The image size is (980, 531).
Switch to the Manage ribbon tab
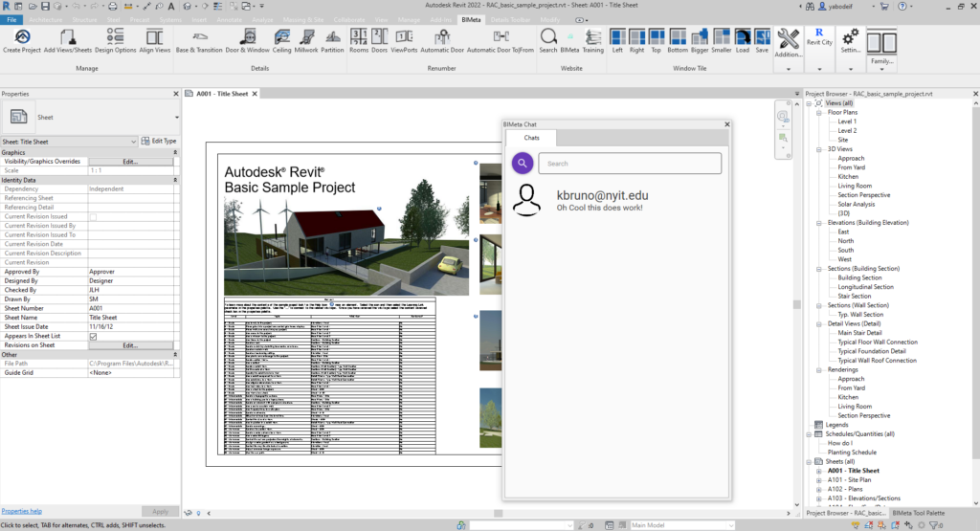click(409, 20)
